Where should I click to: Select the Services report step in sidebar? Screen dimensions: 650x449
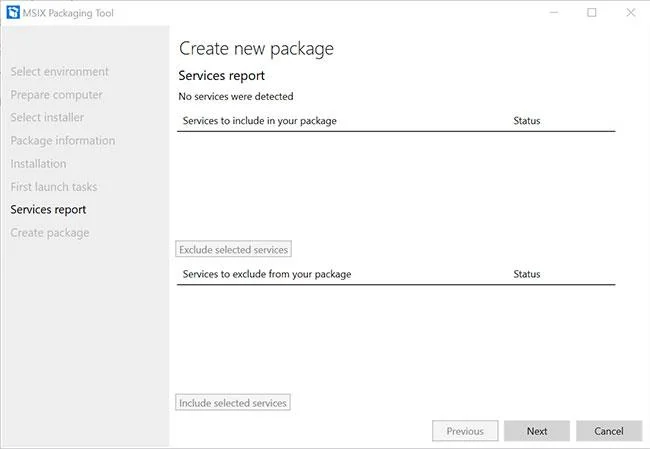49,210
